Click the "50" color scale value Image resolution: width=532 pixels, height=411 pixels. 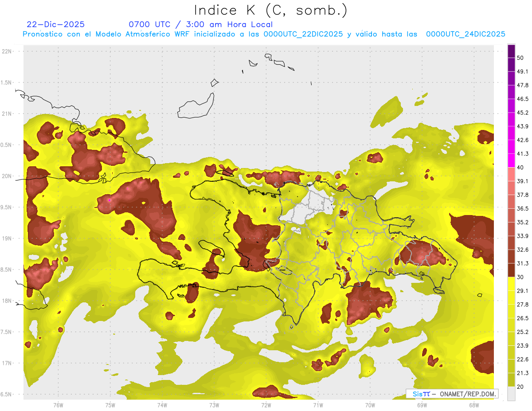521,58
